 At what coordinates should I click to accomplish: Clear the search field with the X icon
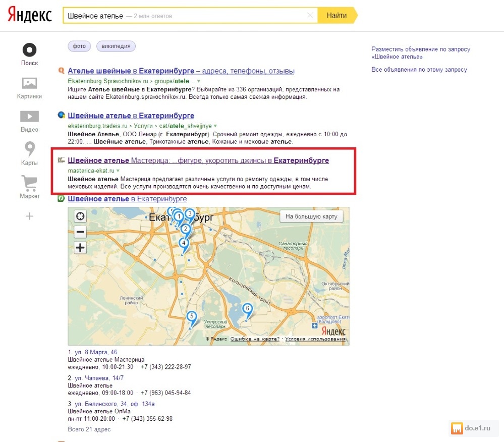(x=310, y=16)
